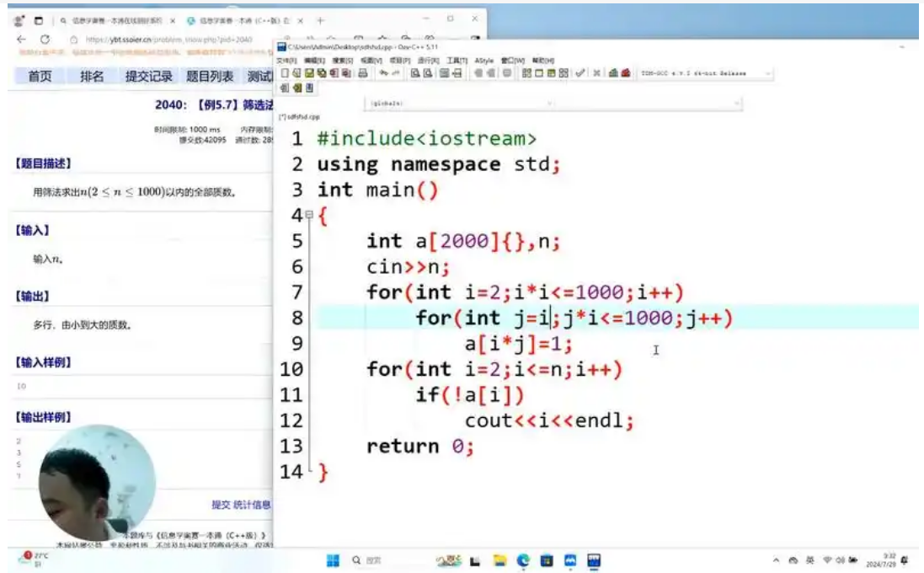Viewport: 924px width, 573px height.
Task: Open a new browser tab with plus
Action: 321,20
